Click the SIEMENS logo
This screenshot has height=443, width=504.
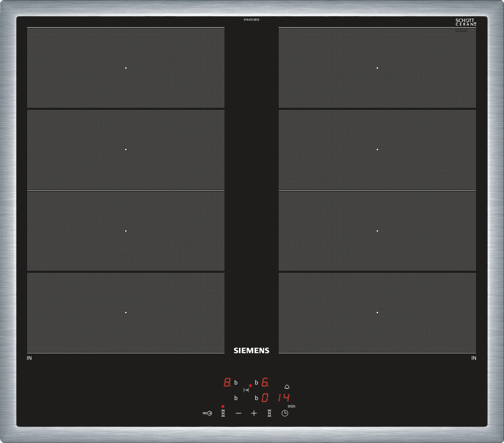click(x=251, y=351)
